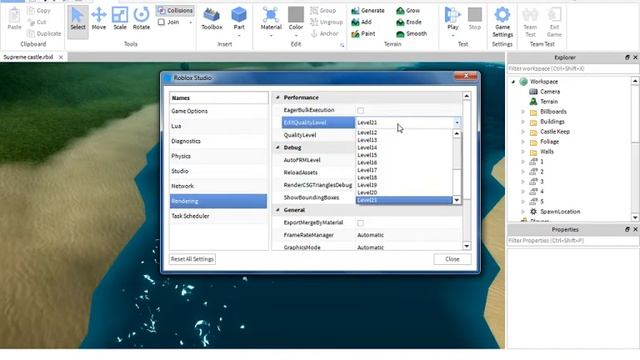Click Duplicate in Clipboard group

44,33
